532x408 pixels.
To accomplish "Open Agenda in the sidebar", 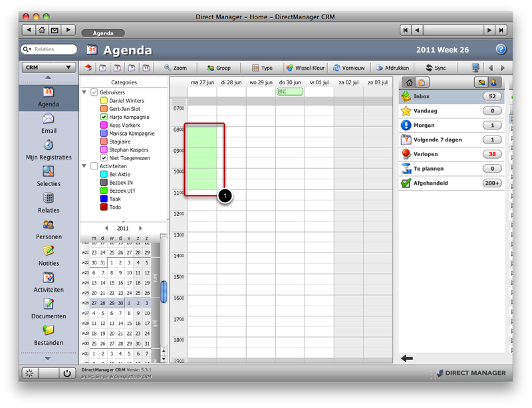I will click(49, 98).
